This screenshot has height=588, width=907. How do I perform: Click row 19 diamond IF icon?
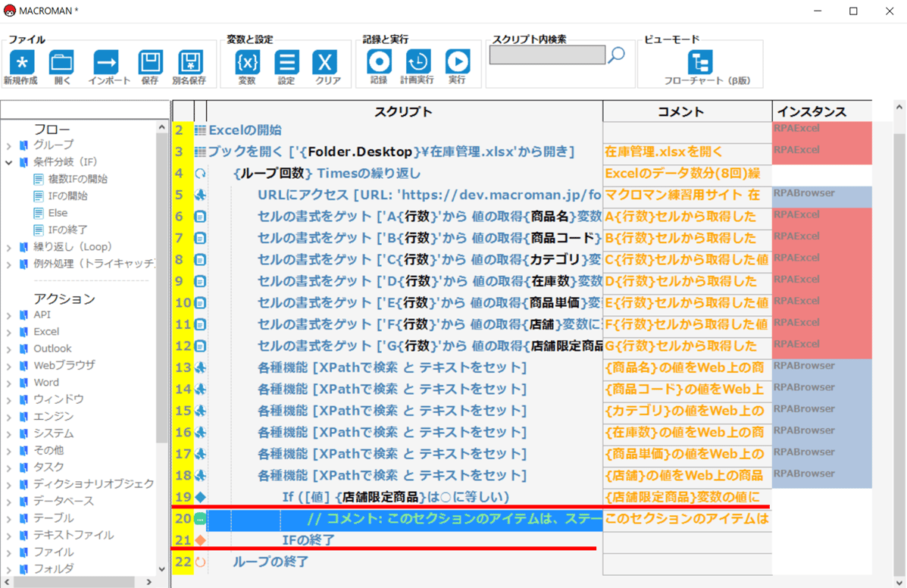click(x=200, y=496)
